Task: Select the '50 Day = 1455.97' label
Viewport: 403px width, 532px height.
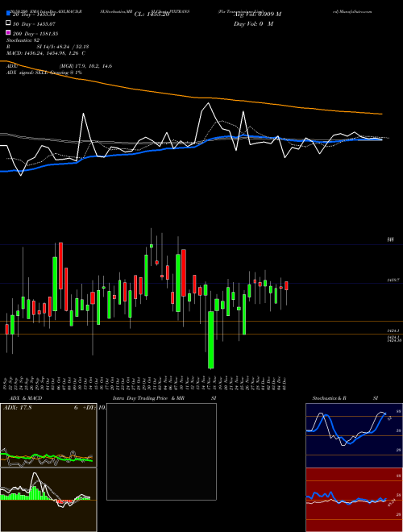Action: pyautogui.click(x=35, y=24)
